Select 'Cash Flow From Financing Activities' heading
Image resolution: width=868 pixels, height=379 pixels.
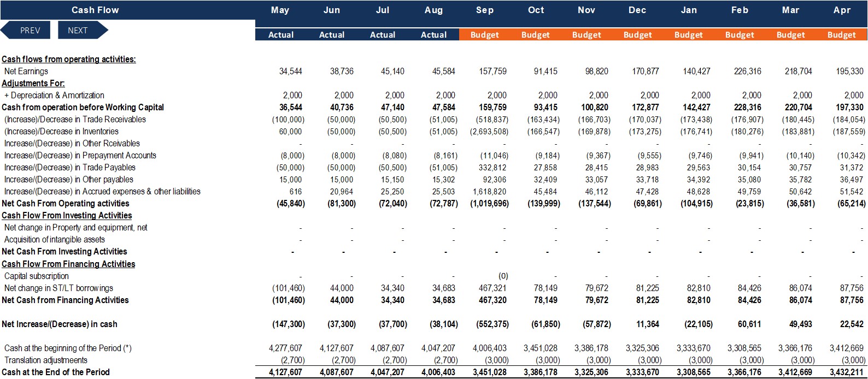pos(68,264)
